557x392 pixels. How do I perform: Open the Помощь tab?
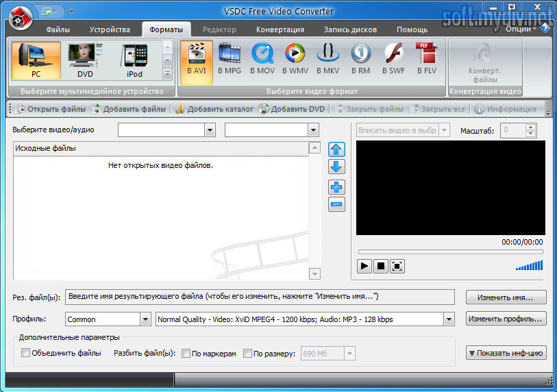coord(412,29)
